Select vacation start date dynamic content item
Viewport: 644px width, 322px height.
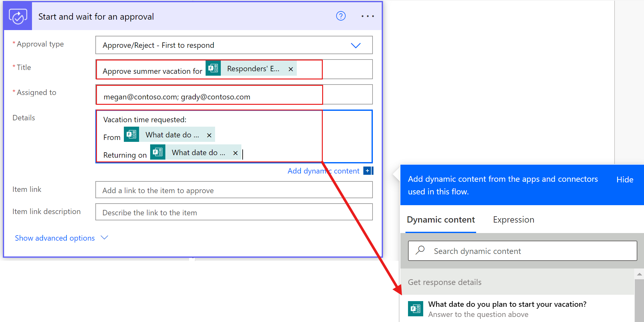[x=517, y=309]
